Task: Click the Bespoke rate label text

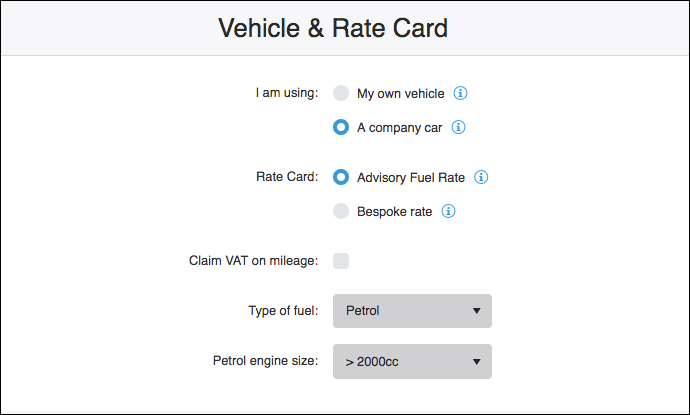Action: pyautogui.click(x=394, y=212)
